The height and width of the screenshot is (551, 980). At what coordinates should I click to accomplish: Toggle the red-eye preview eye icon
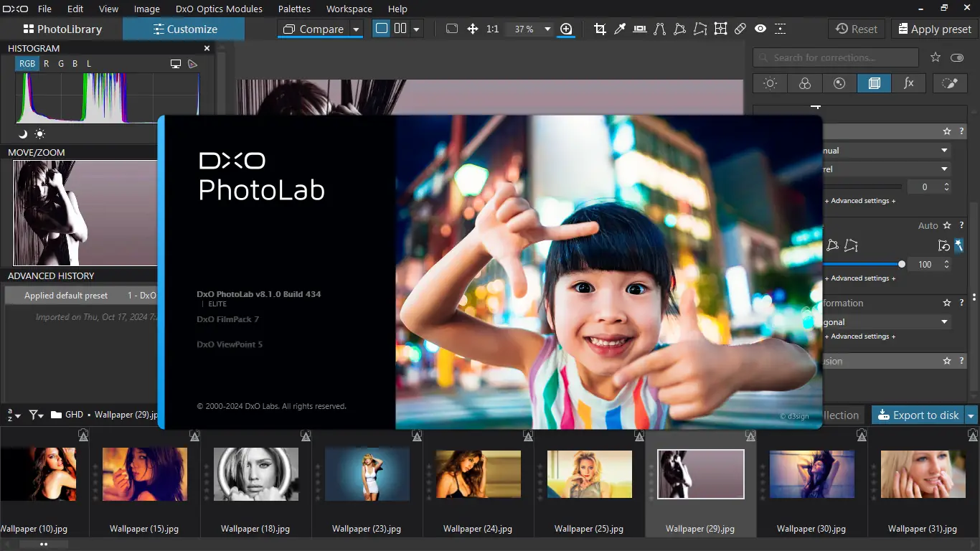[x=760, y=29]
